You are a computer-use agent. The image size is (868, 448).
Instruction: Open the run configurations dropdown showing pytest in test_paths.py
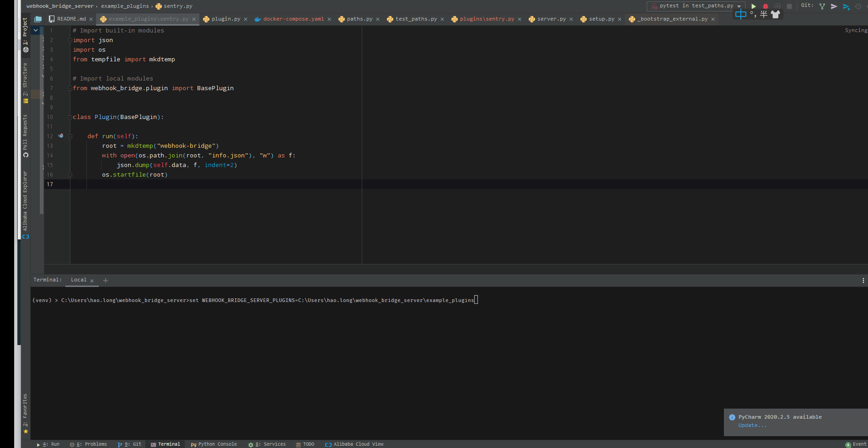[x=695, y=6]
